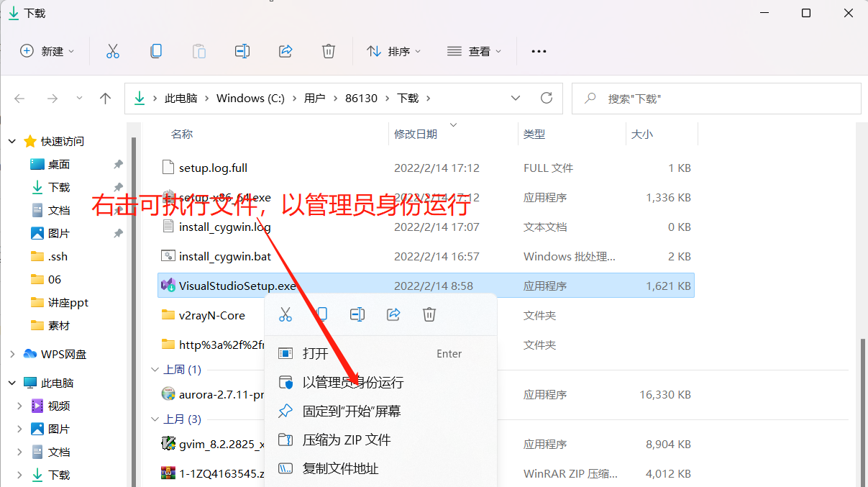Viewport: 868px width, 487px height.
Task: Click the Rename icon on the toolbar
Action: coord(242,50)
